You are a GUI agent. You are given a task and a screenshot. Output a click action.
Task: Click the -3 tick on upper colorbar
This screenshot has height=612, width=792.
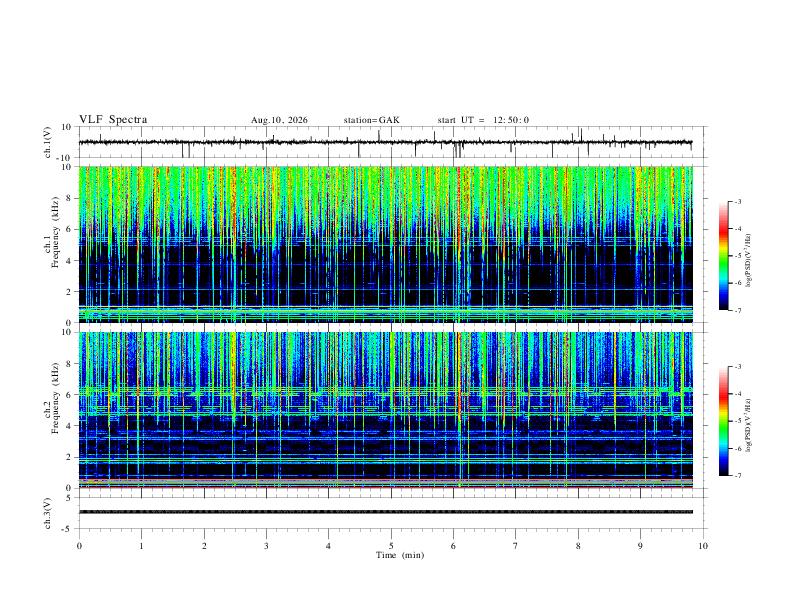[x=738, y=201]
